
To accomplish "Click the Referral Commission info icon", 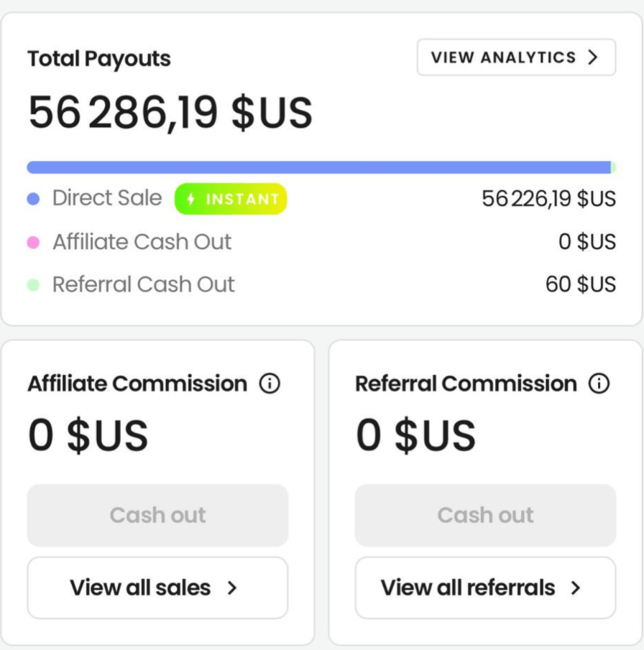I will pos(599,384).
